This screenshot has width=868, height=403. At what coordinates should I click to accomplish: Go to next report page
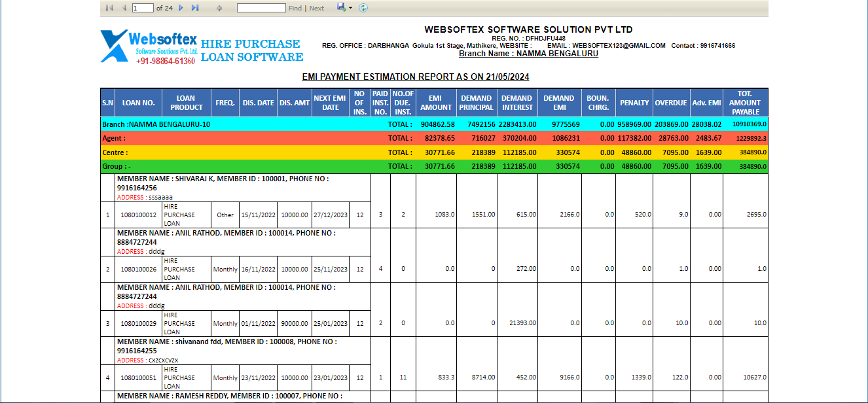point(181,8)
